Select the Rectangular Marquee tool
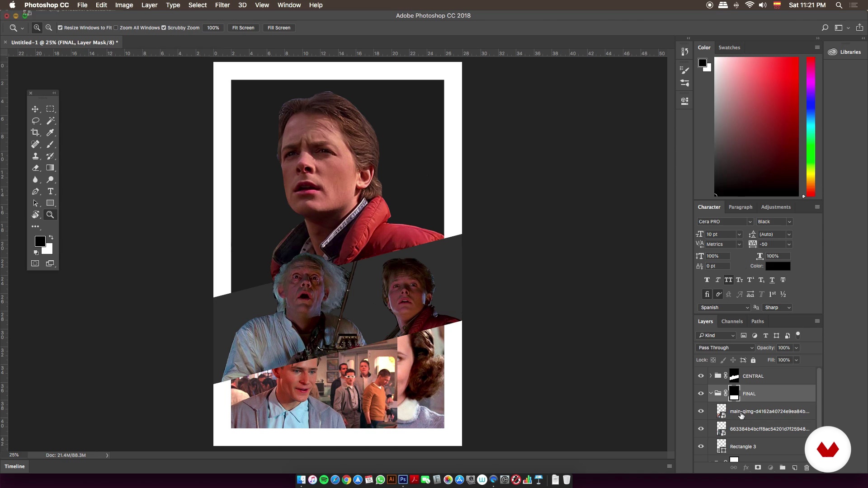Viewport: 868px width, 488px height. [x=50, y=109]
